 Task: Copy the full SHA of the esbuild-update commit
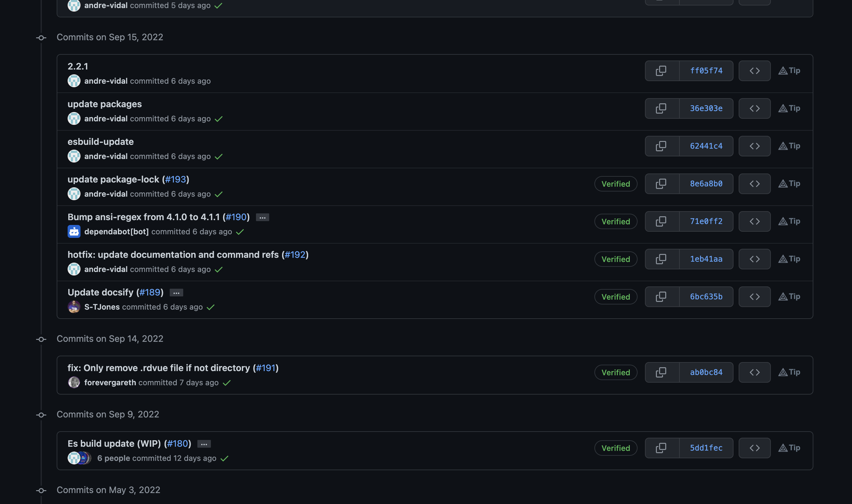pyautogui.click(x=661, y=146)
